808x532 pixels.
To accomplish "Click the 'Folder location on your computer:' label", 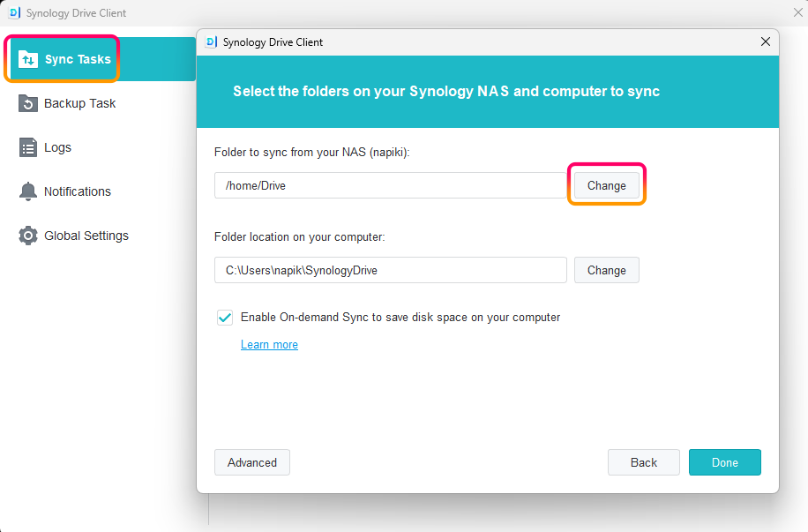I will click(x=299, y=237).
